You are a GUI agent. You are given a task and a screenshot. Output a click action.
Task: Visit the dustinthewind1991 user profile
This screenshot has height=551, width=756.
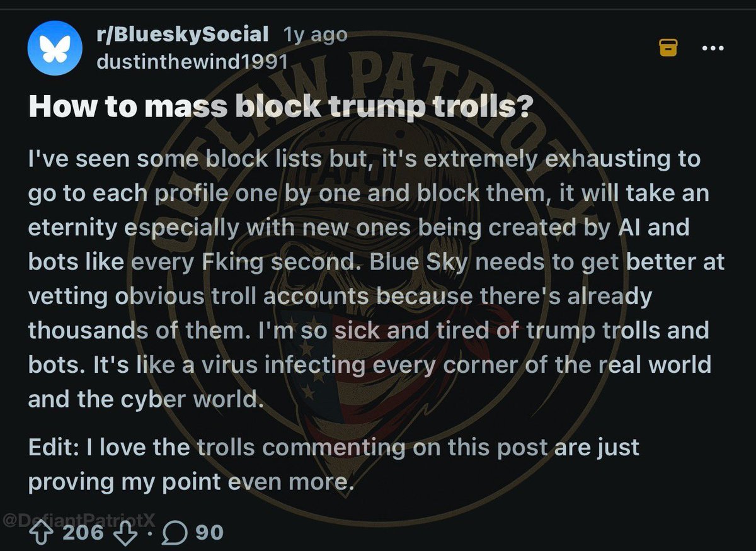click(x=192, y=60)
